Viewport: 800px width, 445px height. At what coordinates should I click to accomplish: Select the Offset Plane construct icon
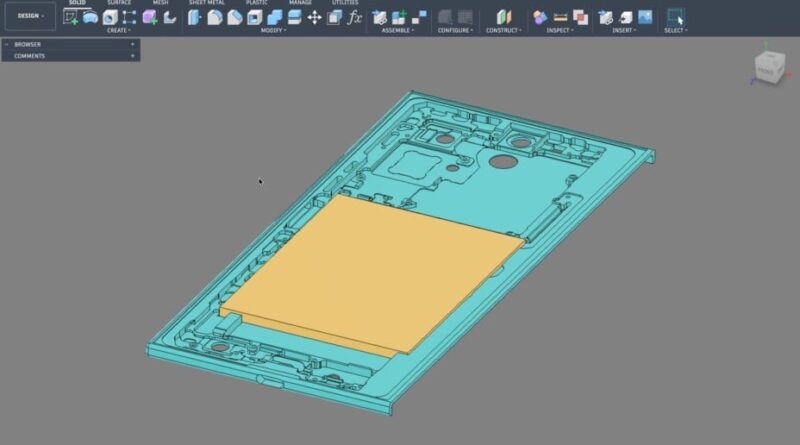pyautogui.click(x=503, y=17)
